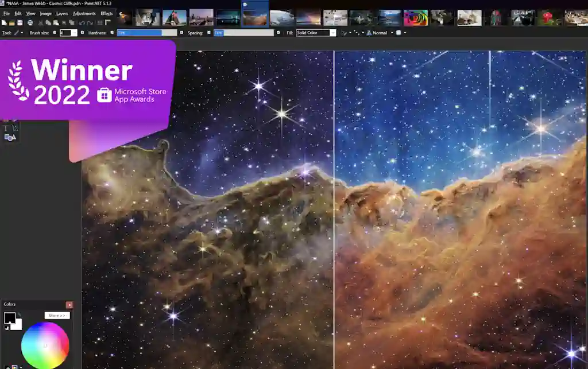Click the Hardness slider bar
The height and width of the screenshot is (369, 588).
(139, 33)
